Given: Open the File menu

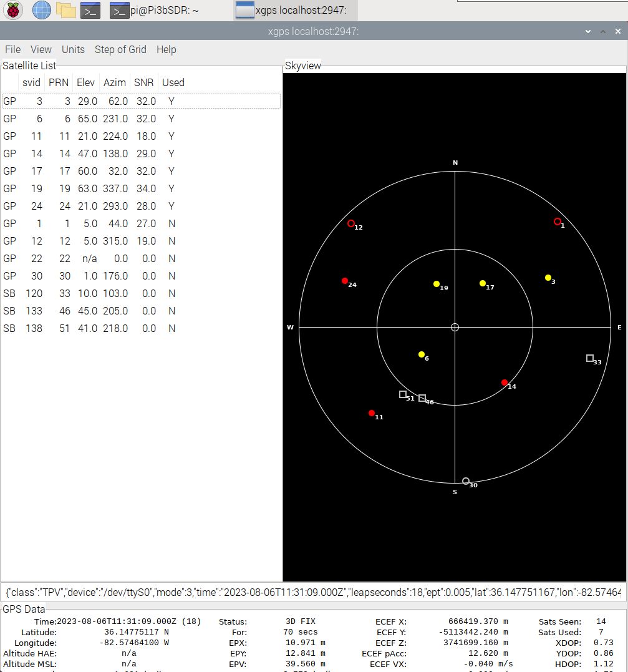Looking at the screenshot, I should [13, 50].
